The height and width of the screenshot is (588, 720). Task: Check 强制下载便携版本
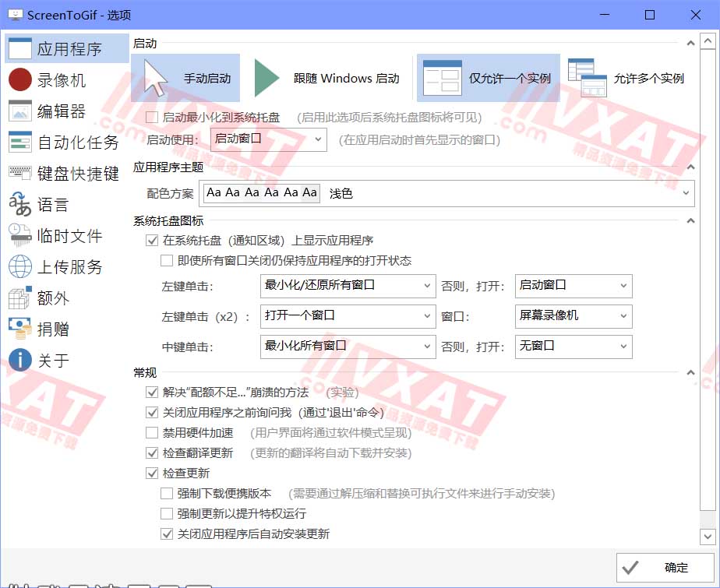tap(167, 494)
